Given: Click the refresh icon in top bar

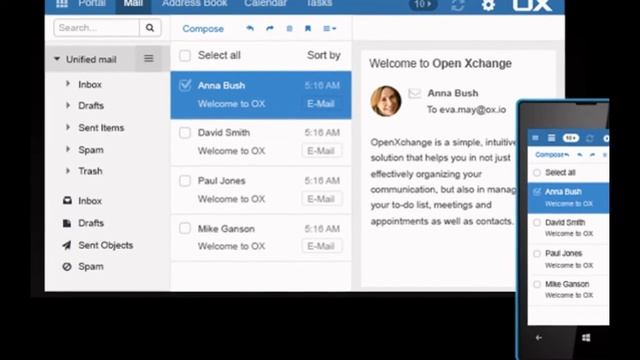Looking at the screenshot, I should pos(458,5).
